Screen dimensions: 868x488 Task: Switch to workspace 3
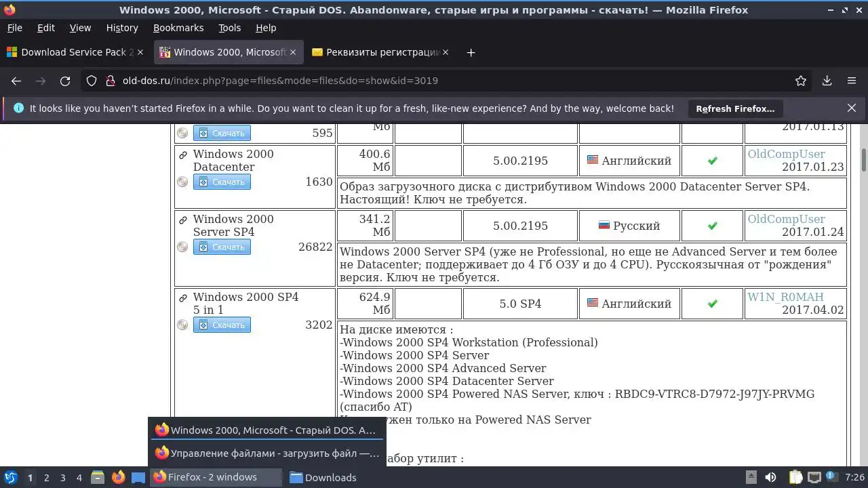coord(62,477)
